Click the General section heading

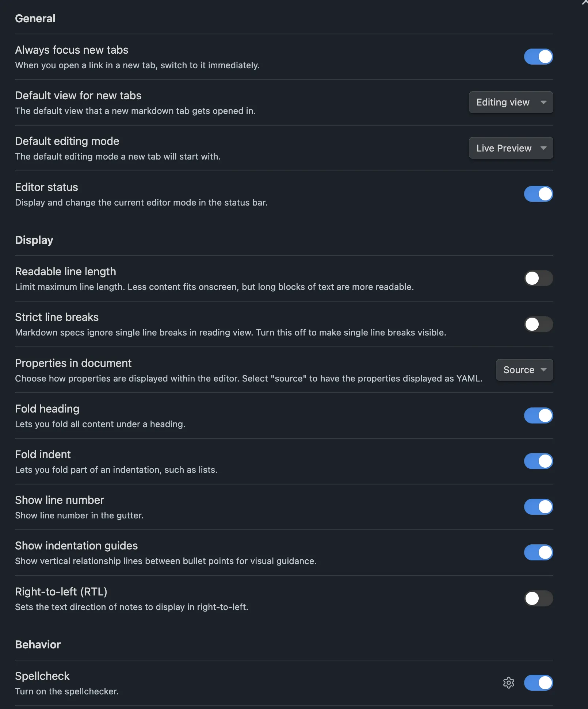click(x=35, y=18)
